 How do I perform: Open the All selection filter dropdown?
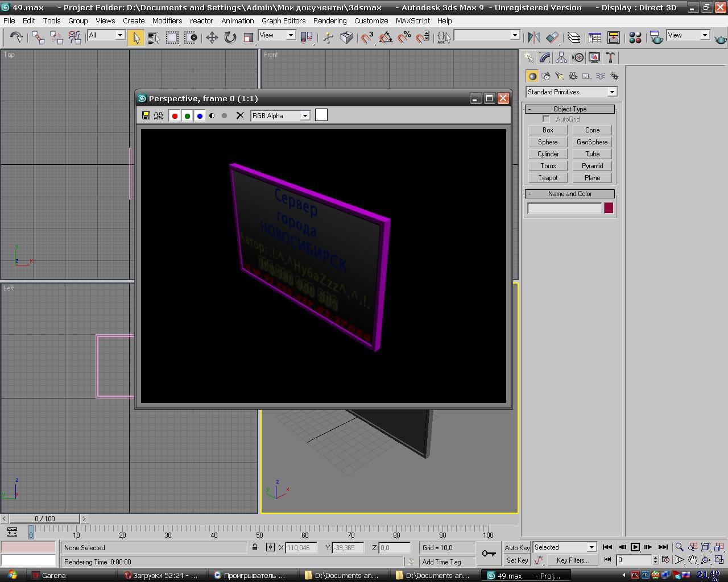[x=106, y=35]
